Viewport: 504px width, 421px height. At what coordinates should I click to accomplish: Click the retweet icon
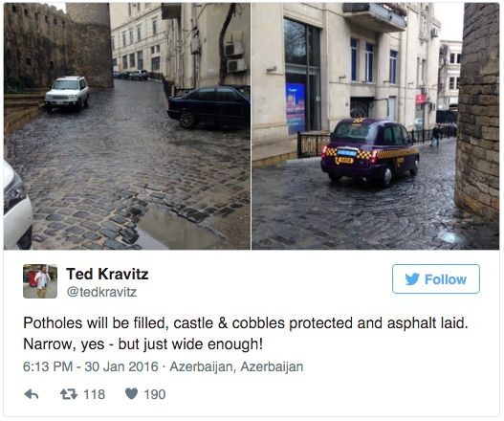(69, 394)
